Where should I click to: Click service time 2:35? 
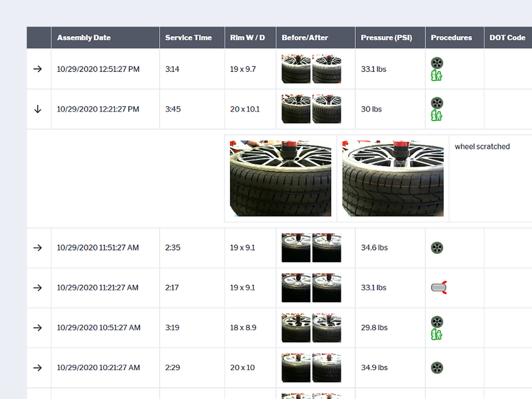click(173, 248)
